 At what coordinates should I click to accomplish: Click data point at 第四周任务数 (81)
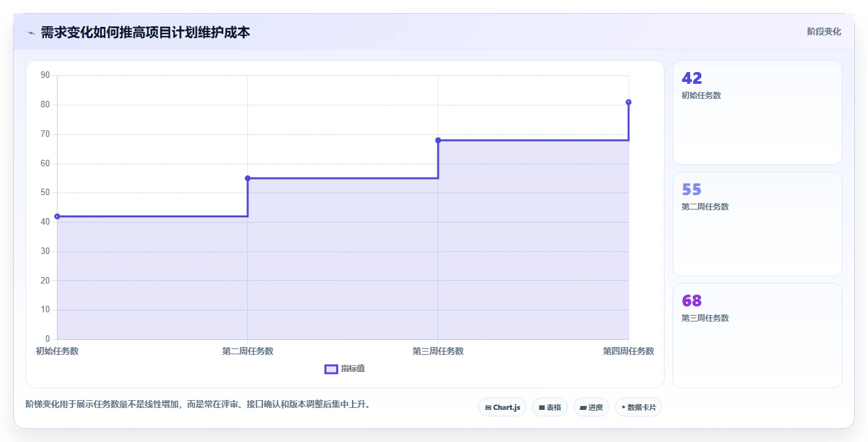(x=629, y=102)
